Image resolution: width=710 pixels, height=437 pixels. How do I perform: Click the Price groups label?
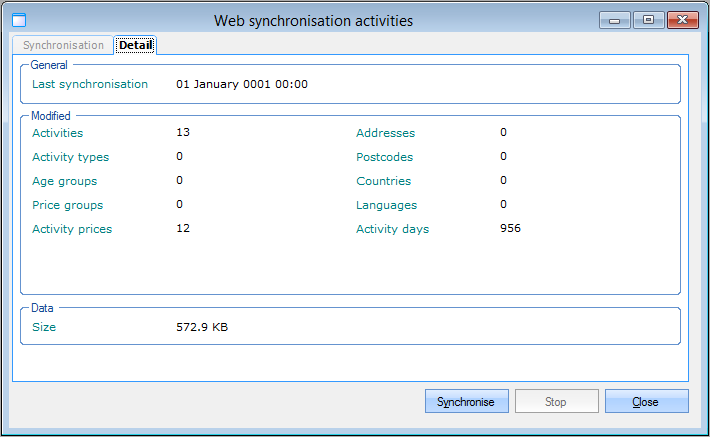tap(67, 205)
